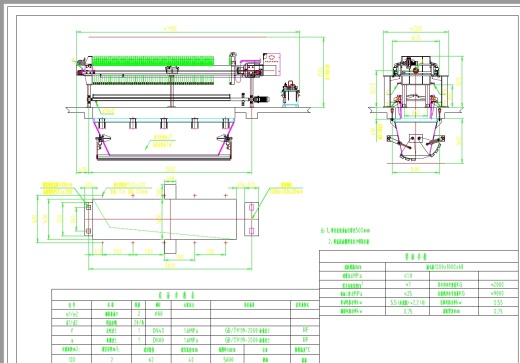Screen dimensions: 520x363
Task: Click the left foundation plate with bolt holes
Action: (89, 219)
